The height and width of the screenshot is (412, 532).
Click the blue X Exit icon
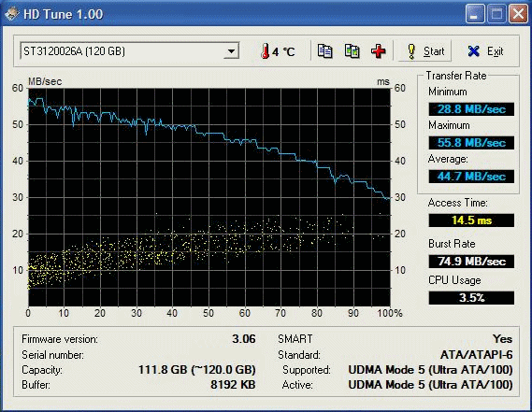(x=474, y=51)
